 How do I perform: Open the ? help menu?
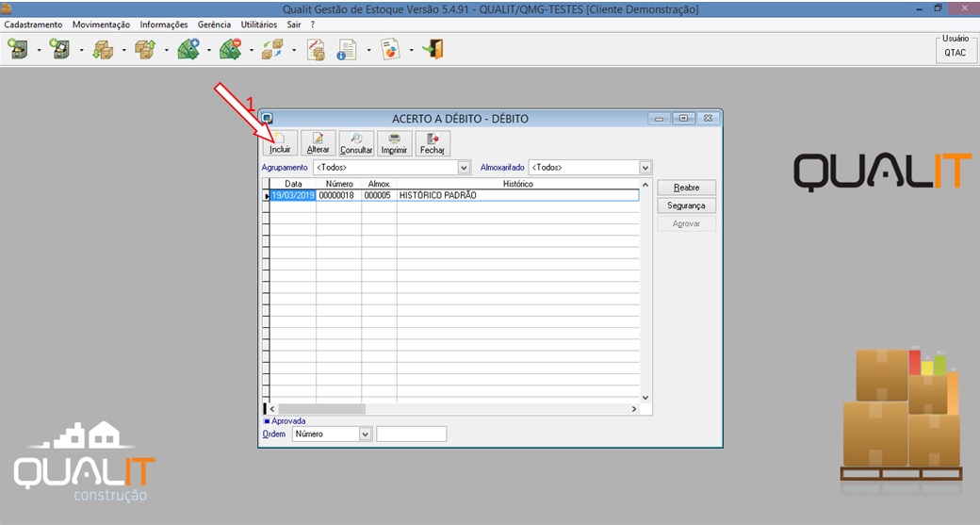[x=313, y=25]
